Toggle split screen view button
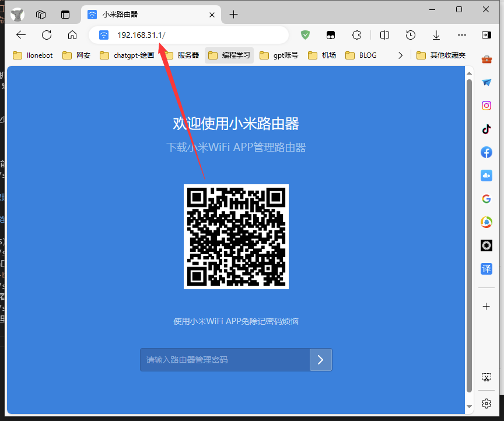 click(x=384, y=35)
